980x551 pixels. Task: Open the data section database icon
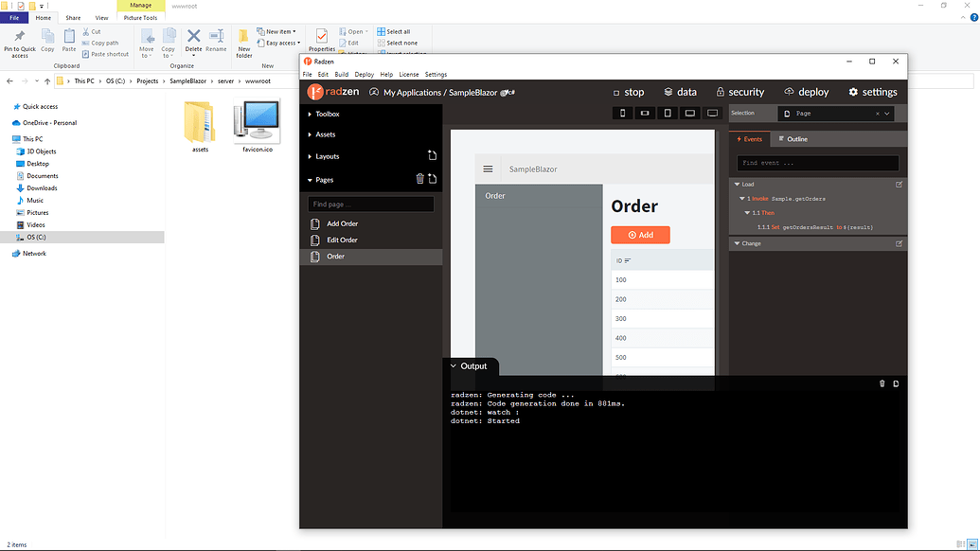pyautogui.click(x=667, y=92)
